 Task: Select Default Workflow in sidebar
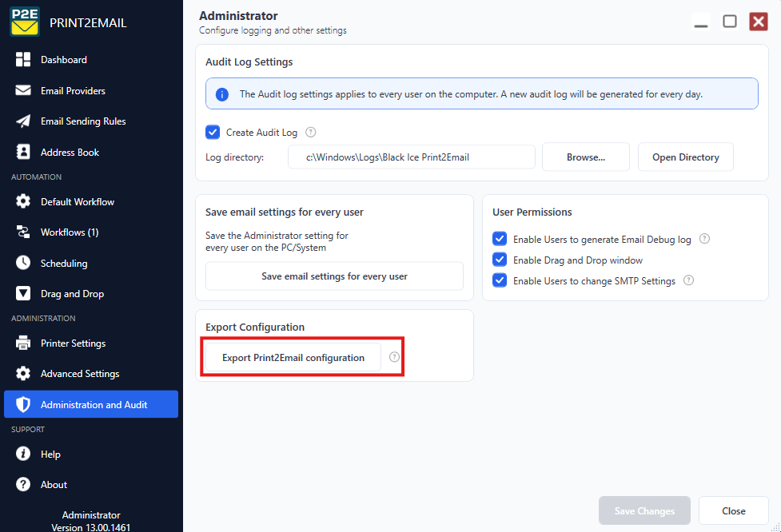tap(91, 201)
